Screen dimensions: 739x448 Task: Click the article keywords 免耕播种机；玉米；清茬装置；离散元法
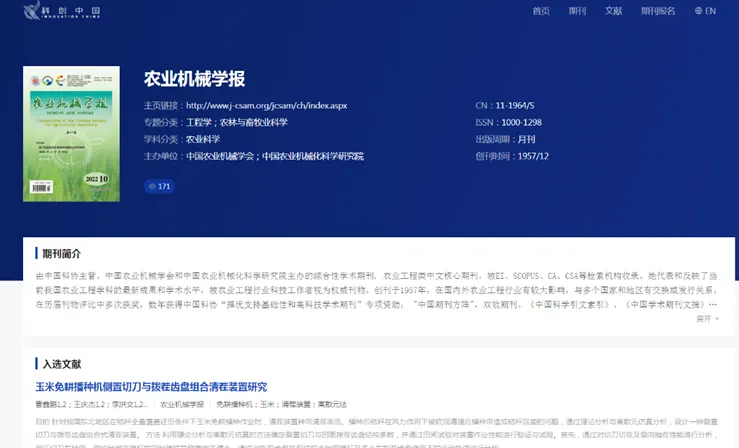[281, 404]
